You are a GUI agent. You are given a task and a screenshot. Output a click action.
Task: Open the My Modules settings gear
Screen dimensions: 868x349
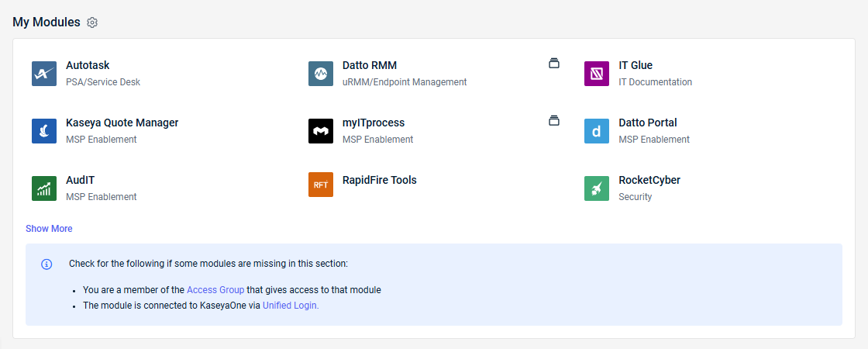click(92, 22)
